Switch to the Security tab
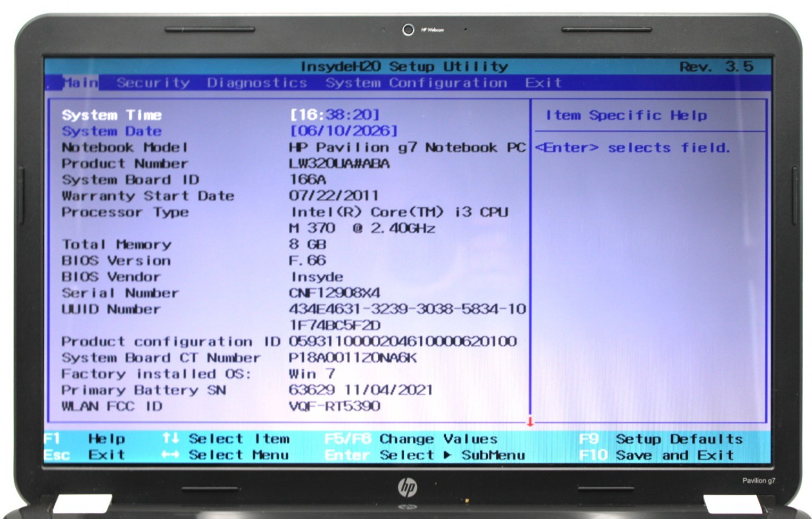 coord(153,83)
